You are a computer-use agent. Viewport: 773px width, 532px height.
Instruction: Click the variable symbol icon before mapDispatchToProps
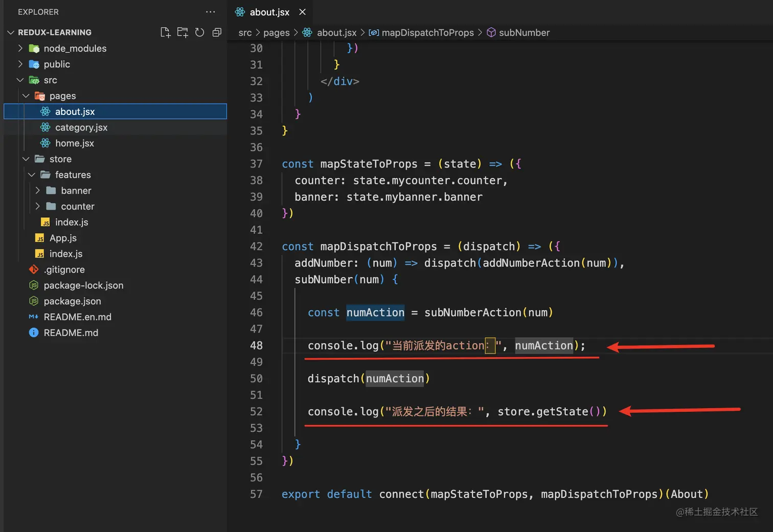pyautogui.click(x=374, y=33)
